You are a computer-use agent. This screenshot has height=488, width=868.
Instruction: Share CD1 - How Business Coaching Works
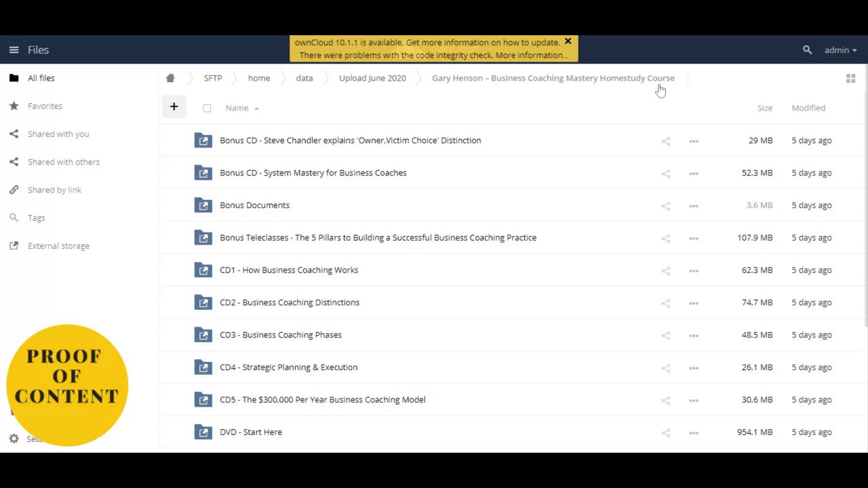[665, 271]
